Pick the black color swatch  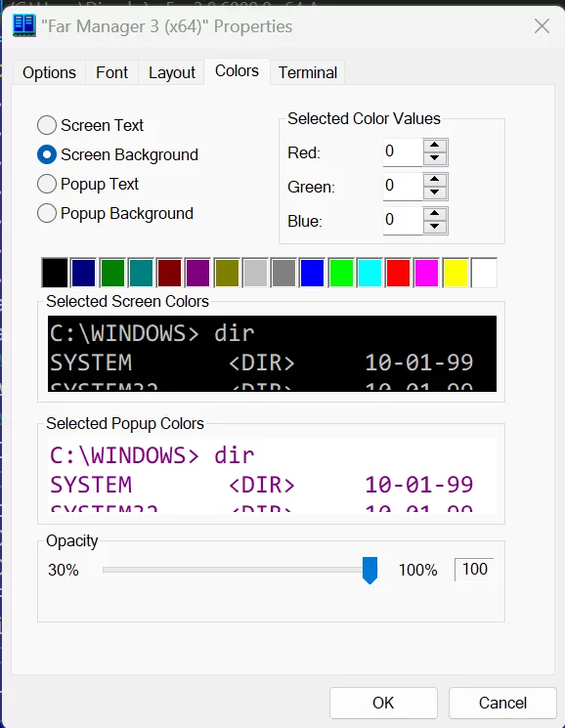tap(55, 273)
